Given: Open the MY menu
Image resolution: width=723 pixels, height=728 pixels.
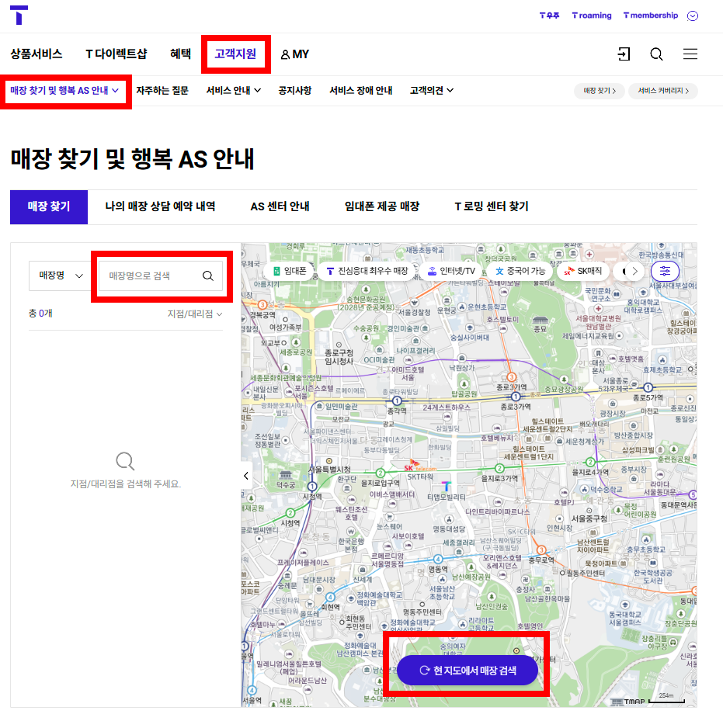Looking at the screenshot, I should [294, 54].
